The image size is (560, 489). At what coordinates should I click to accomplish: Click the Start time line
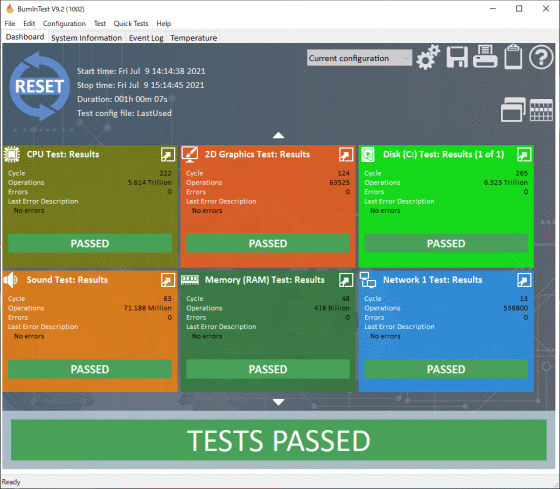click(x=141, y=71)
